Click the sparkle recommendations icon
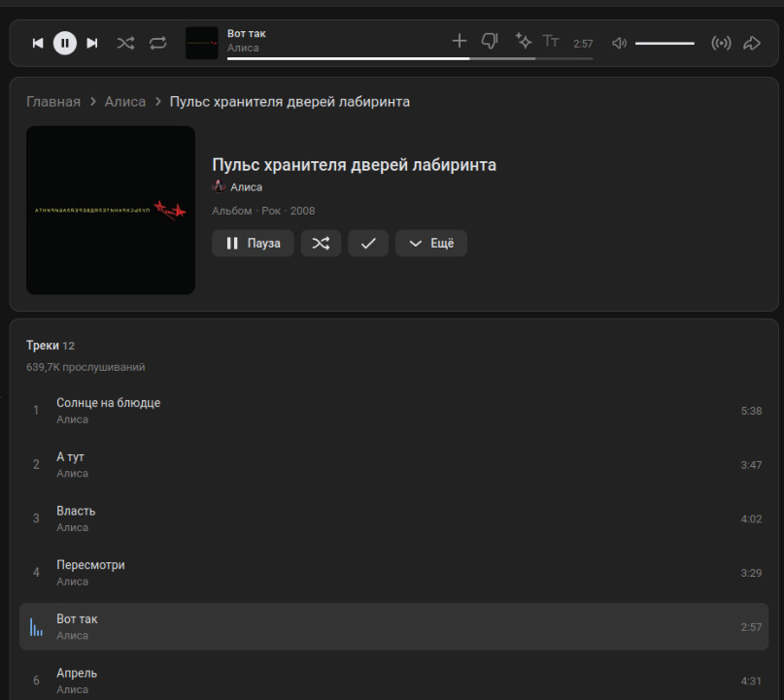The height and width of the screenshot is (700, 784). [x=523, y=41]
